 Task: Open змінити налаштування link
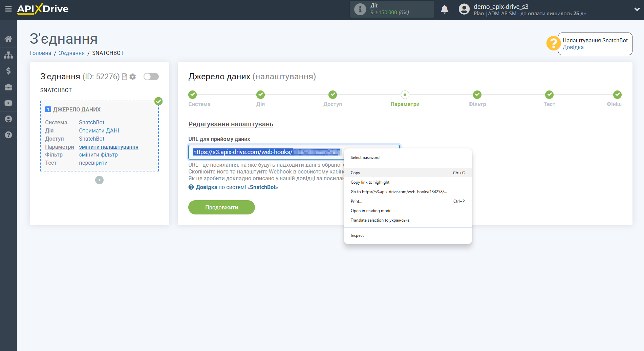click(x=109, y=147)
